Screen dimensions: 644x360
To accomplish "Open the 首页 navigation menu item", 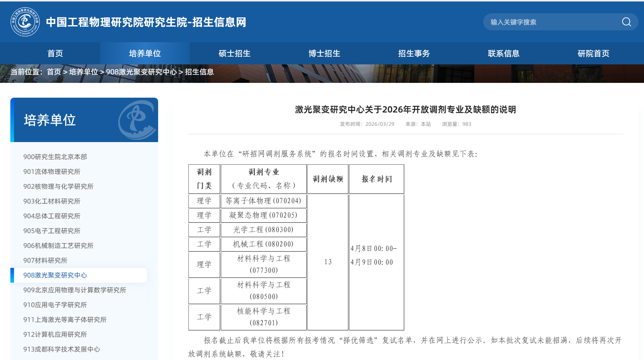I will pos(55,53).
